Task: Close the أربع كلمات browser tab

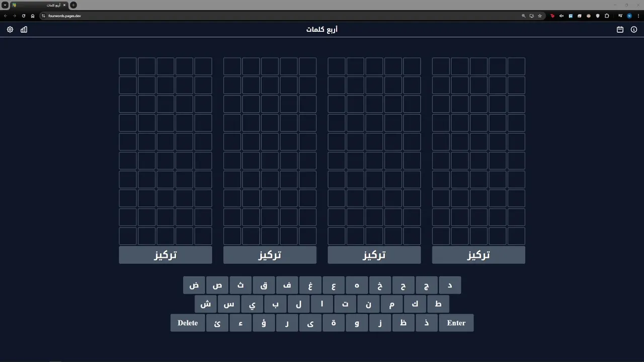Action: (x=64, y=5)
